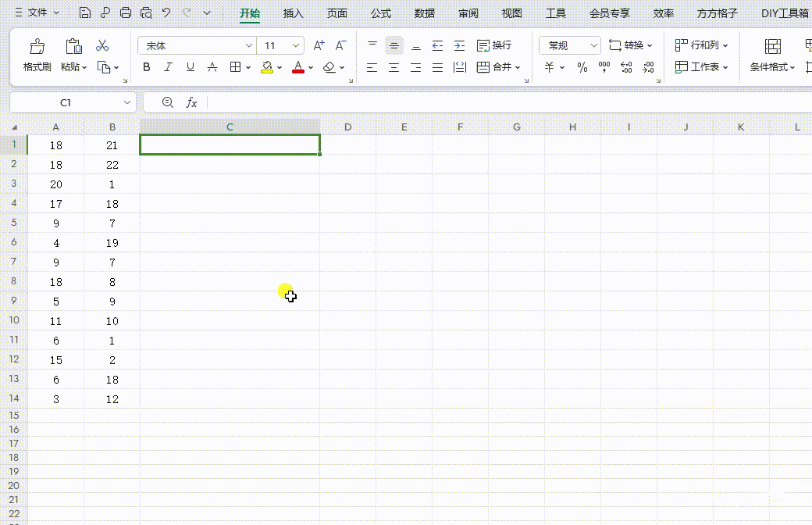Click the Cut scissors icon
Viewport: 812px width, 525px height.
click(102, 45)
